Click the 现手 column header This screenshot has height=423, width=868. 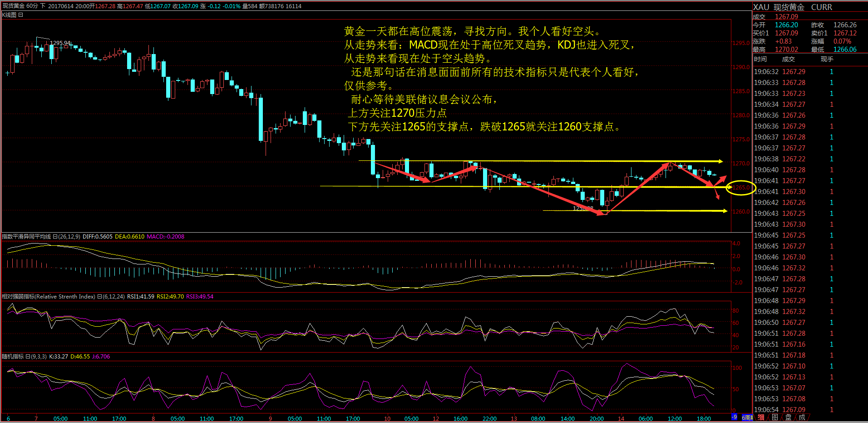(827, 59)
